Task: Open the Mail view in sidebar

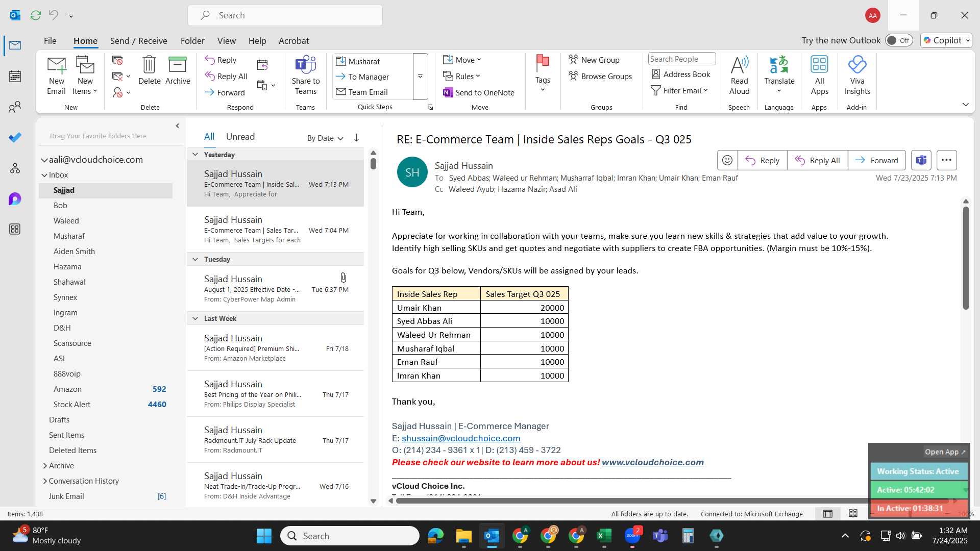Action: pyautogui.click(x=15, y=45)
